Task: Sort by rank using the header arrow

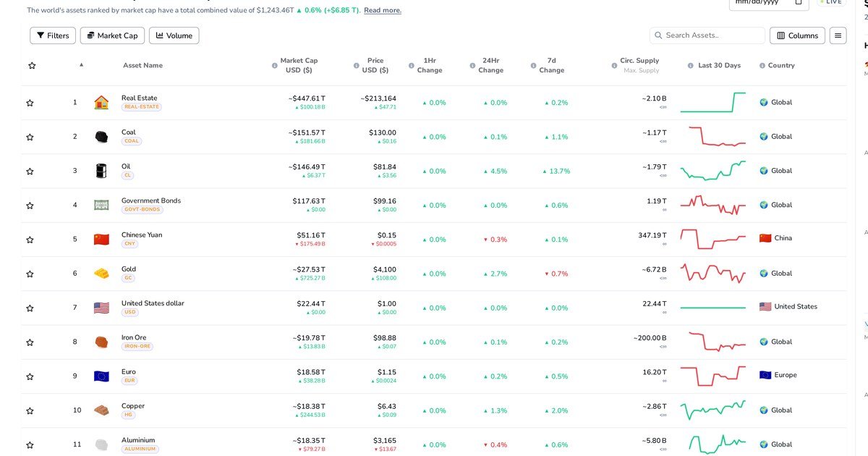Action: tap(81, 64)
